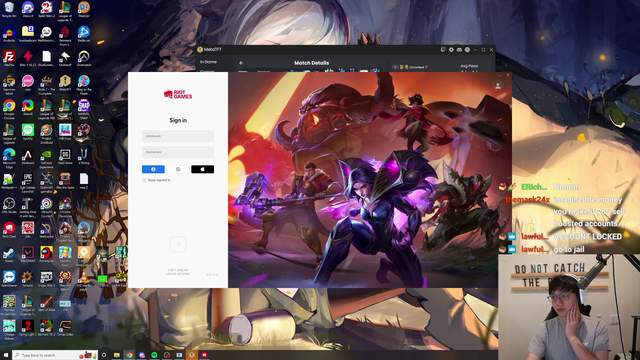Open the Battle.net desktop shortcut
The width and height of the screenshot is (640, 360).
coord(84,34)
